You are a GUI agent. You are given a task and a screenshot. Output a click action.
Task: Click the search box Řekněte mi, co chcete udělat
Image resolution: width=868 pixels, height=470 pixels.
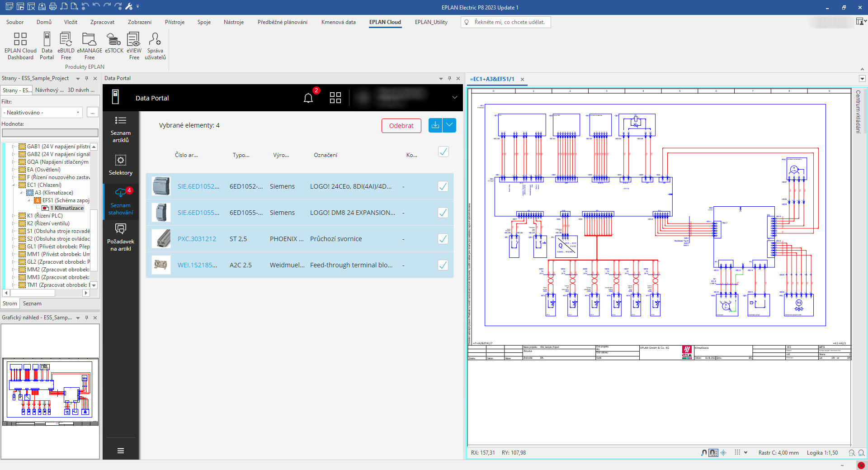[509, 22]
